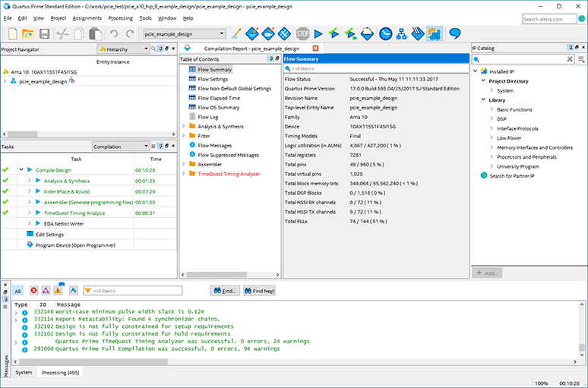Toggle the error messages filter
This screenshot has height=388, width=588.
point(33,291)
